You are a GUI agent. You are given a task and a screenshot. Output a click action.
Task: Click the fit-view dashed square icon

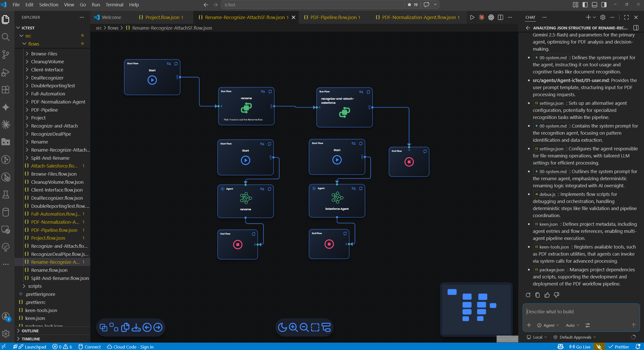click(x=315, y=327)
